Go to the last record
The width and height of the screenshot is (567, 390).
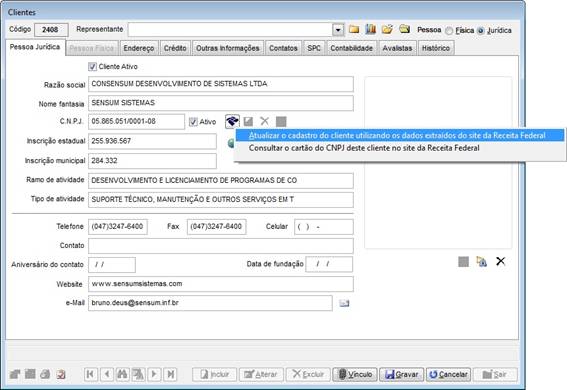click(x=170, y=374)
